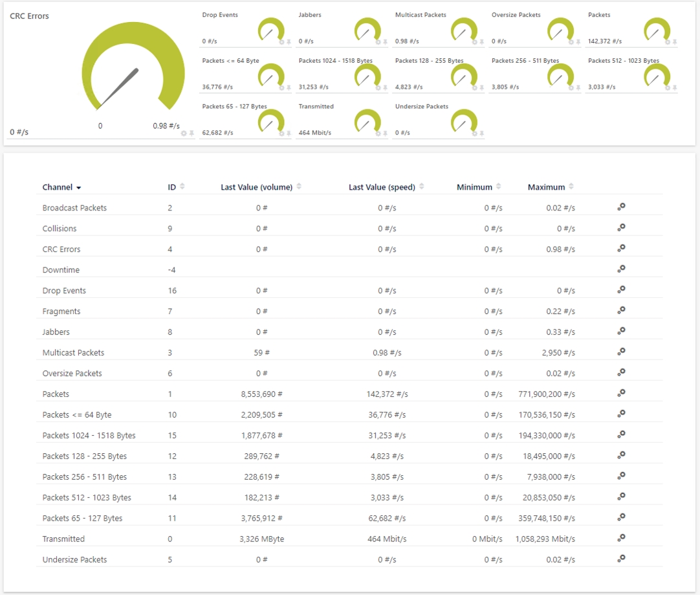
Task: Open channel settings icon for Multicast Packets row
Action: (621, 352)
